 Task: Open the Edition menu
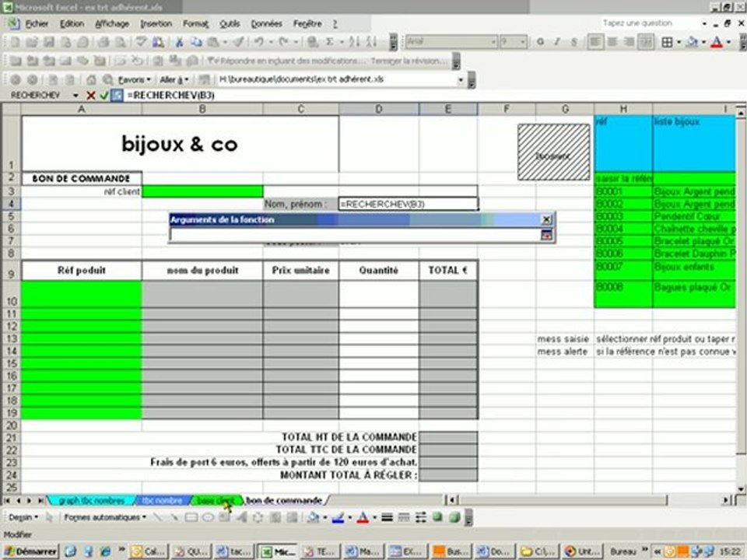72,23
